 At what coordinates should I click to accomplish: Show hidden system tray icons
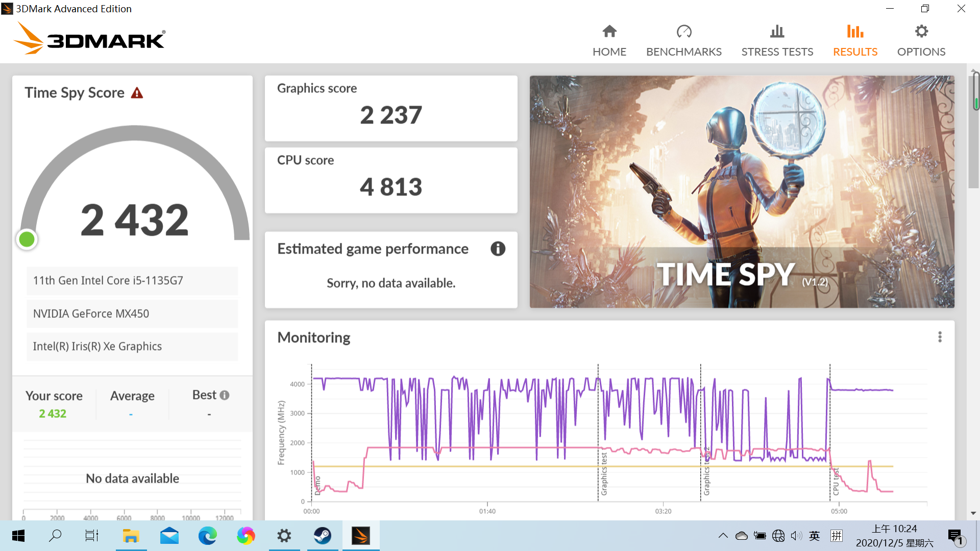723,536
